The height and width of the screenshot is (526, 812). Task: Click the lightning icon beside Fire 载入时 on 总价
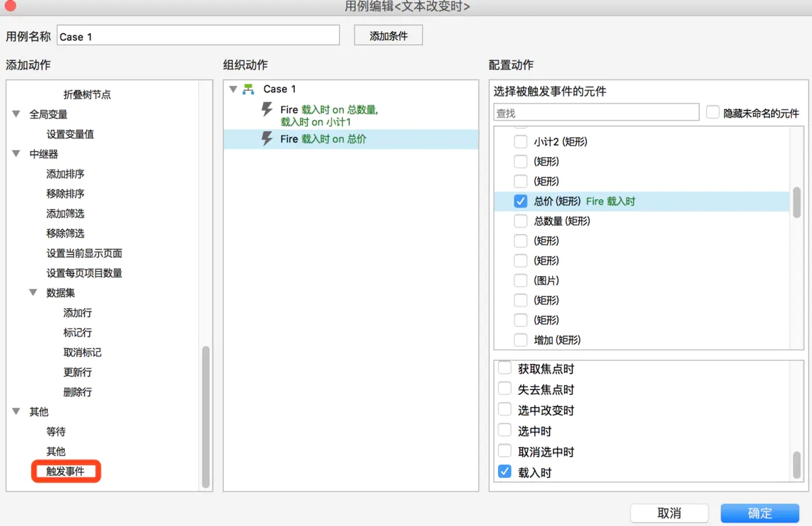coord(267,139)
